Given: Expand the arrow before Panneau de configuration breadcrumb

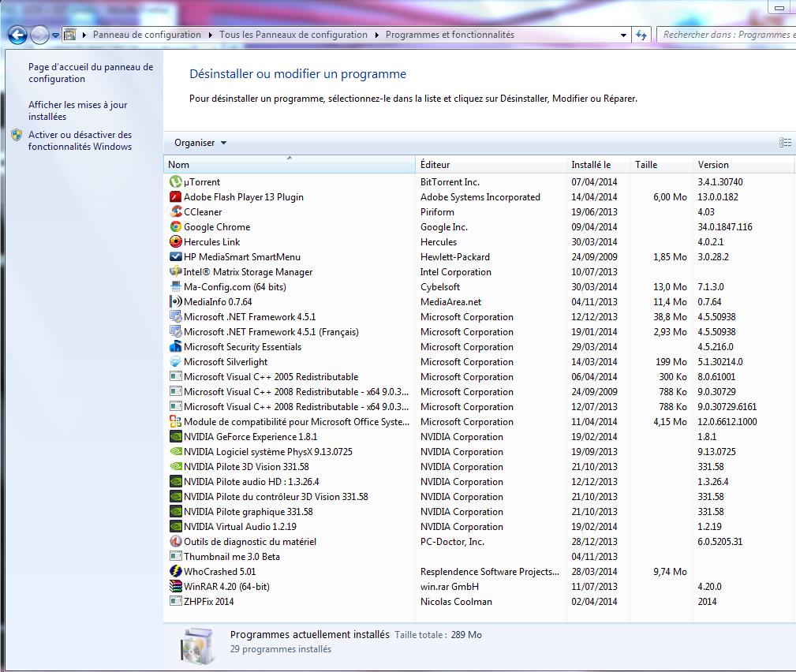Looking at the screenshot, I should pyautogui.click(x=84, y=35).
